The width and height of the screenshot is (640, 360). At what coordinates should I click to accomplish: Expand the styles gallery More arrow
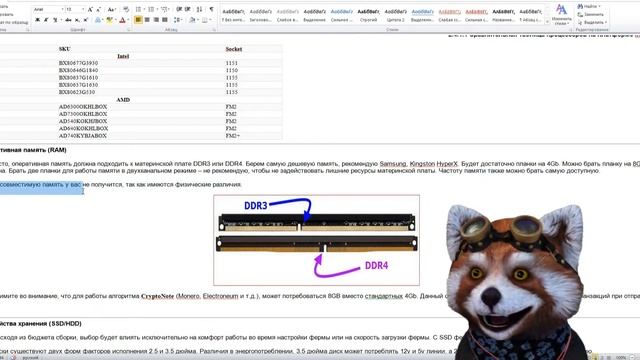click(x=547, y=22)
